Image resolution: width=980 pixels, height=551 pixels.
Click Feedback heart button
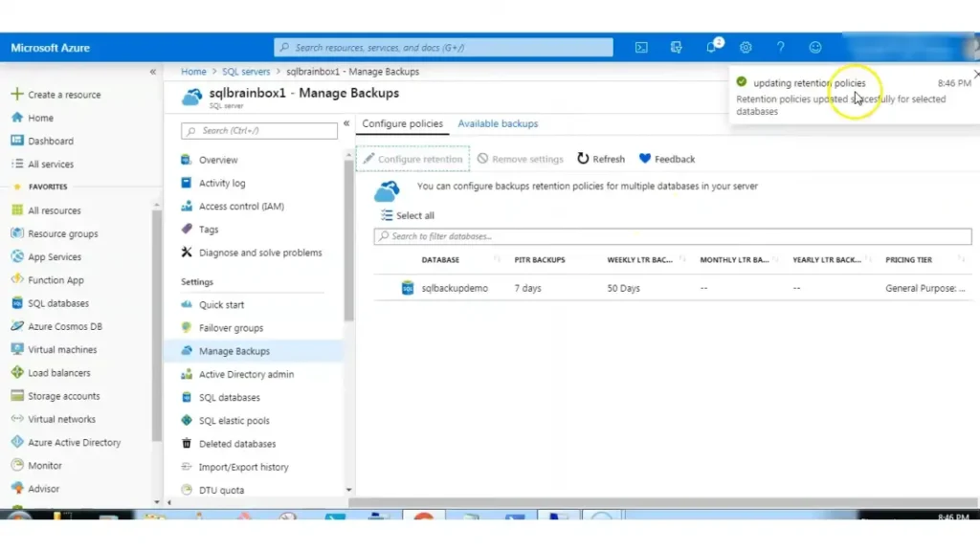tap(667, 160)
